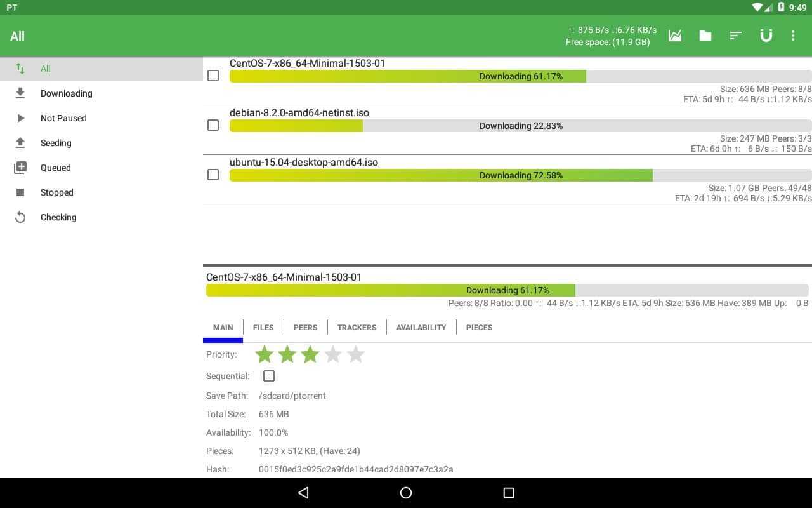Open the Trackers tab
812x508 pixels.
pyautogui.click(x=357, y=328)
